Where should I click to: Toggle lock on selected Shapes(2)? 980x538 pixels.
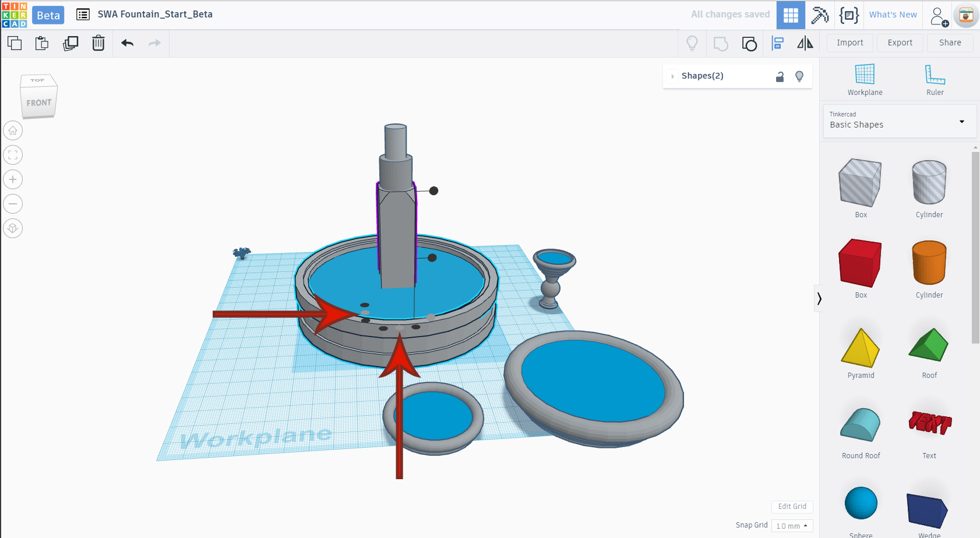[x=780, y=76]
